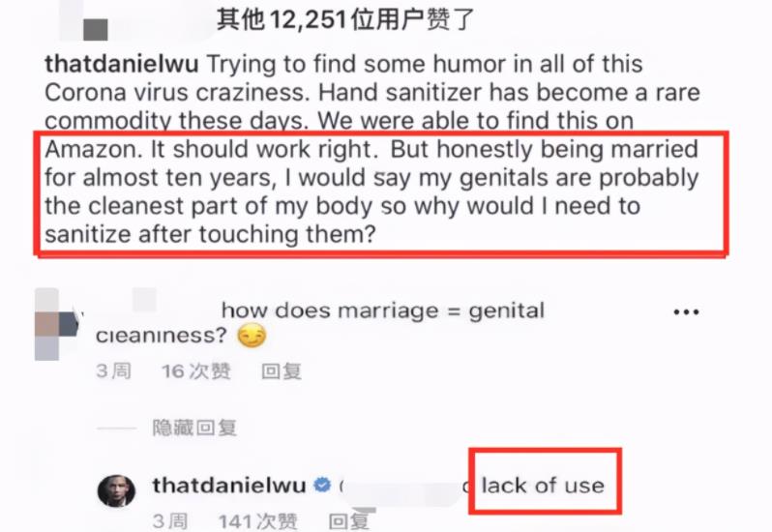This screenshot has width=772, height=532.
Task: View the 16次赞 likes on the comment
Action: (196, 371)
